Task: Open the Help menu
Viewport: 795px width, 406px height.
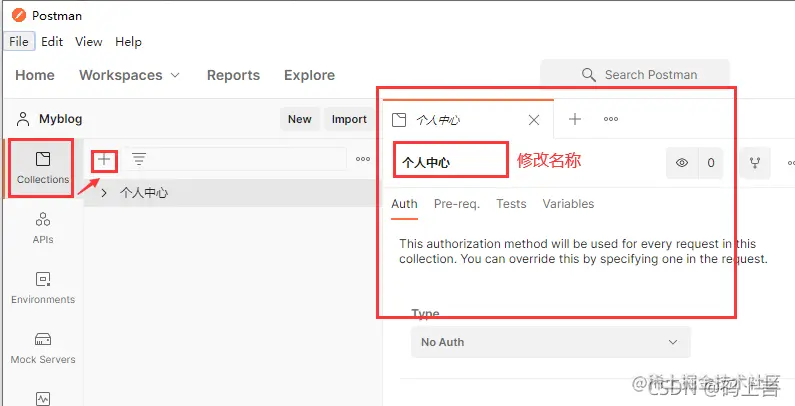Action: [x=128, y=42]
